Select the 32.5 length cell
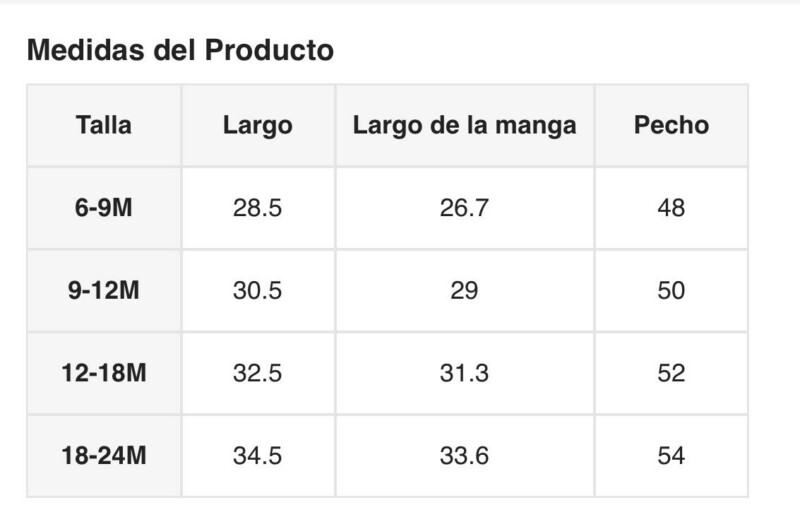Viewport: 800px width, 517px height. (x=258, y=374)
